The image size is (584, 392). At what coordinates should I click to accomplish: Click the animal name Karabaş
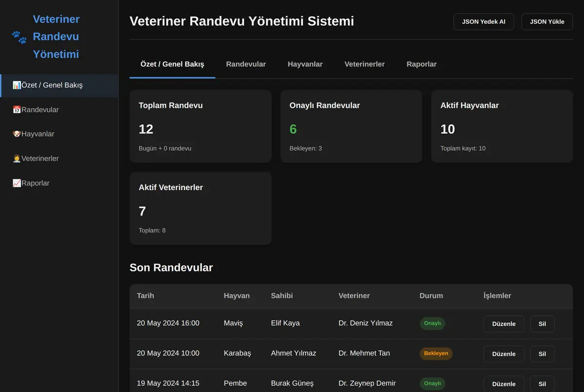(237, 354)
